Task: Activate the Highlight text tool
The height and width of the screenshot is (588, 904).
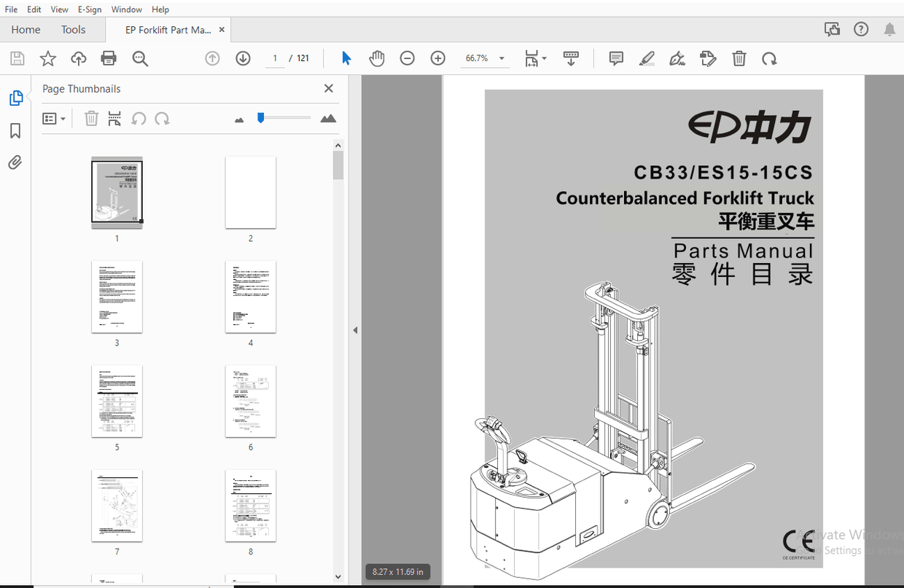Action: tap(647, 58)
